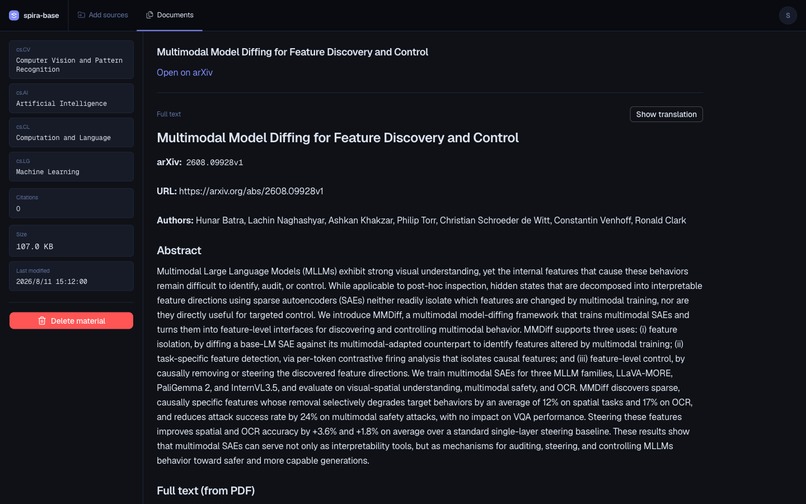This screenshot has width=806, height=504.
Task: Click the trash icon in Delete material
Action: click(x=42, y=321)
